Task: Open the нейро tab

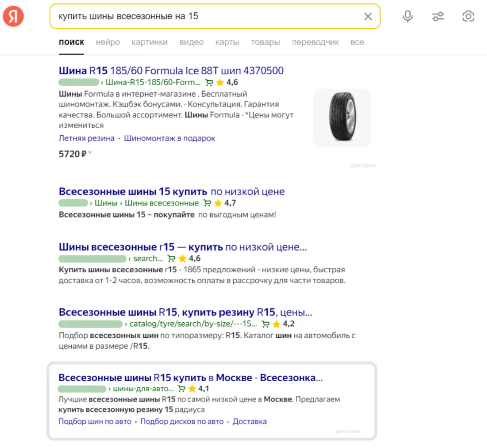Action: (x=108, y=42)
